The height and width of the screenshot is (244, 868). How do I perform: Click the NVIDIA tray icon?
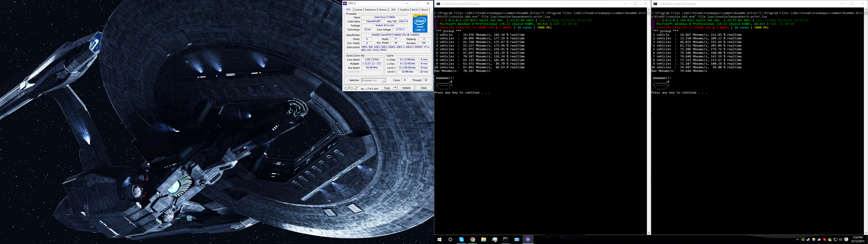pyautogui.click(x=803, y=240)
